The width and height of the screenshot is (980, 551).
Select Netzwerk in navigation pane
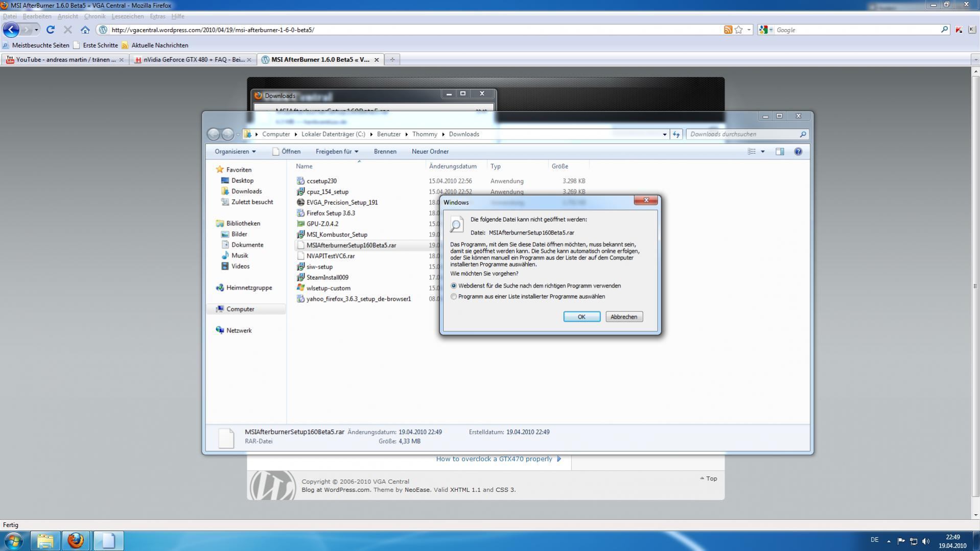click(x=239, y=330)
